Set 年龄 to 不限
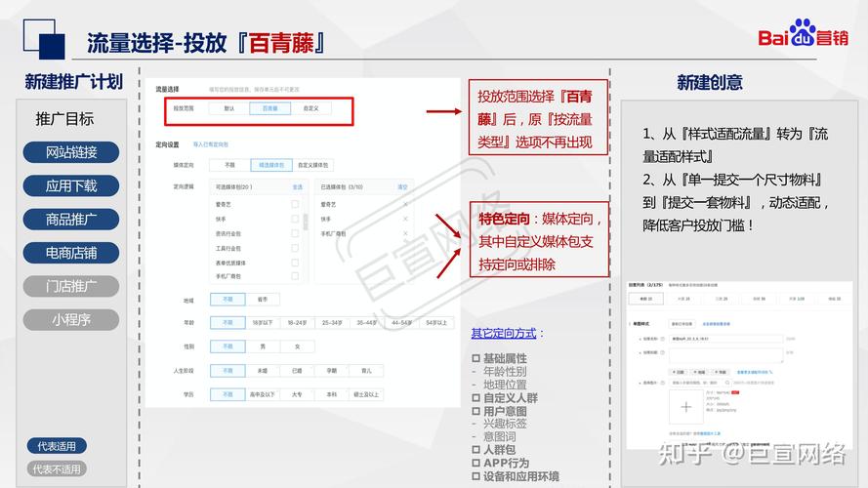 pyautogui.click(x=227, y=322)
